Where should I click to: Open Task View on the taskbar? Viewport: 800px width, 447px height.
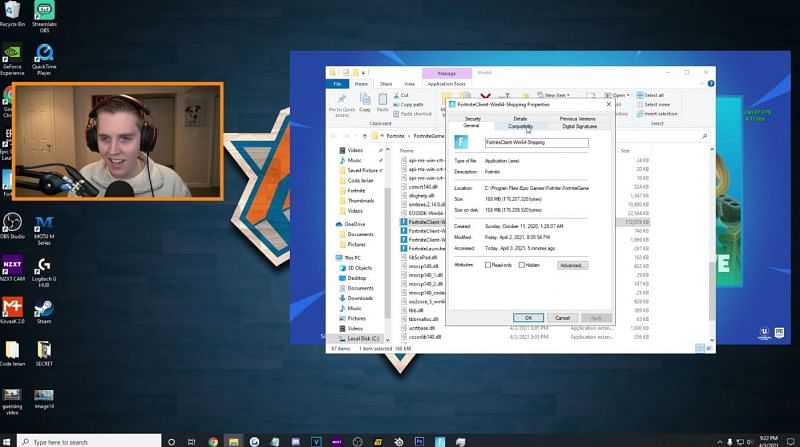click(x=191, y=441)
